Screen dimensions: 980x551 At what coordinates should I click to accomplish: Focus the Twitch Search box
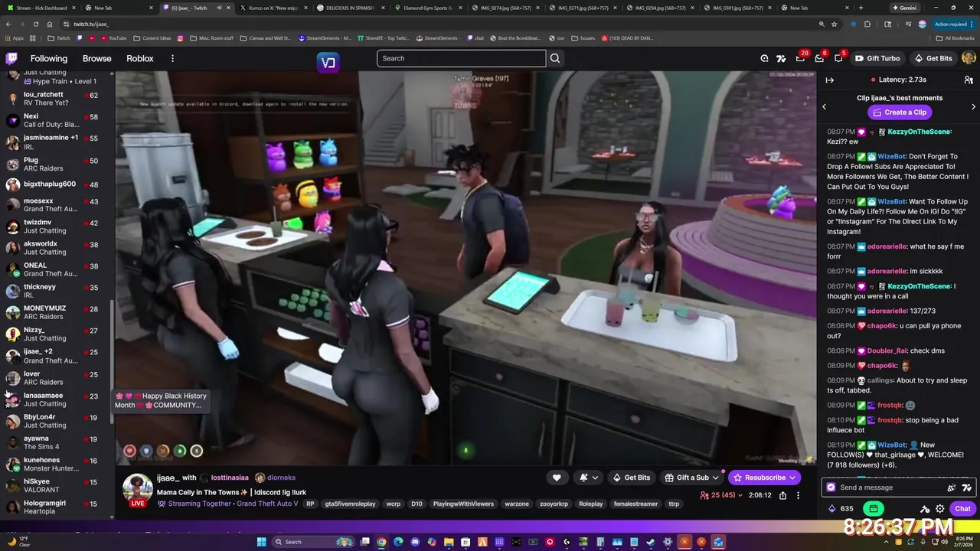[x=461, y=58]
